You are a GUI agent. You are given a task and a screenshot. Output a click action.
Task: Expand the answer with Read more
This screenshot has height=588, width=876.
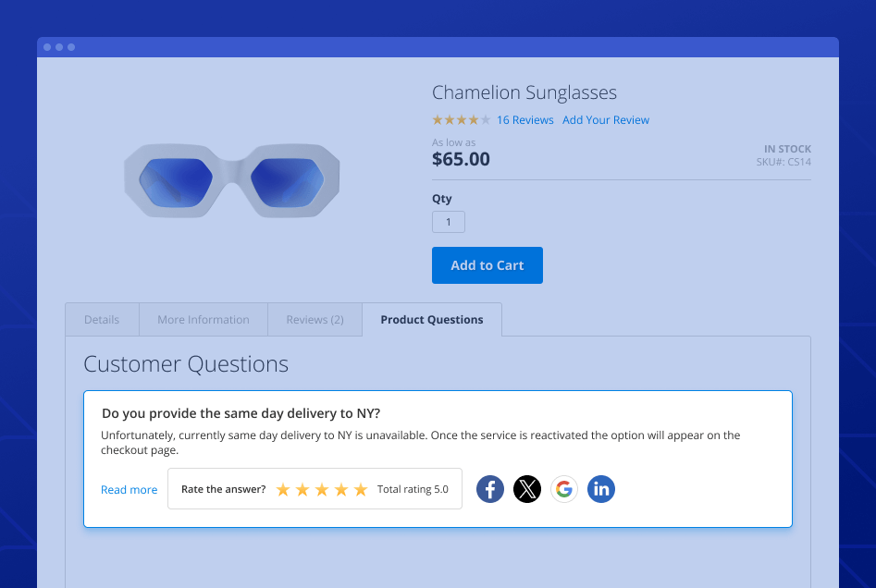(x=129, y=489)
